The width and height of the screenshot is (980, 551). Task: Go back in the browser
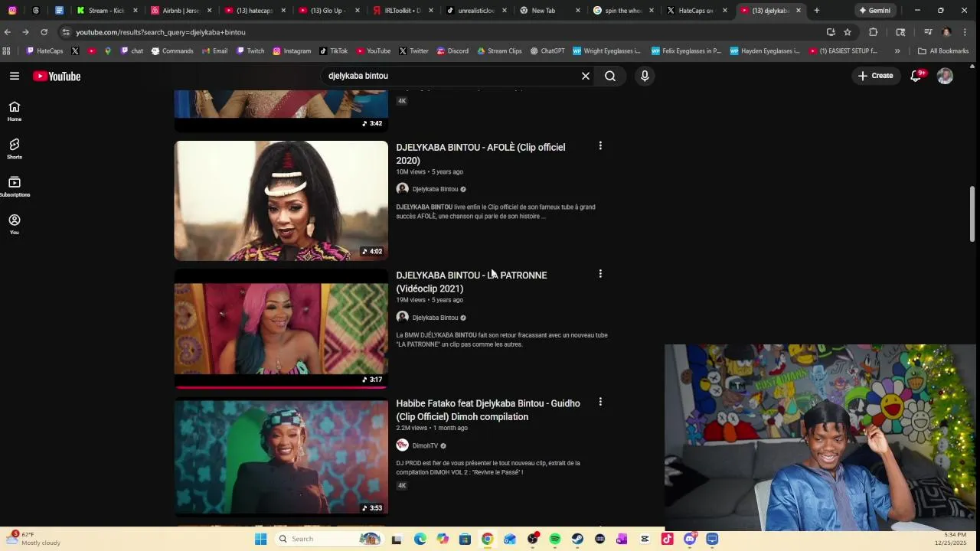[7, 32]
